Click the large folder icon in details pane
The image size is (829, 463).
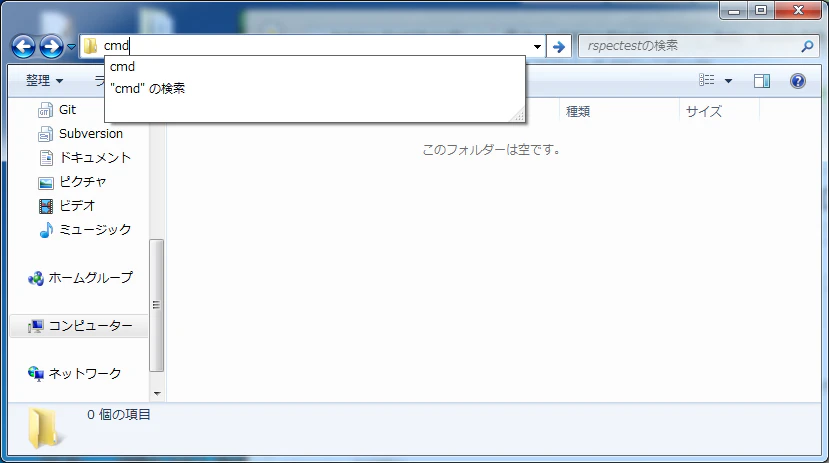[x=46, y=428]
